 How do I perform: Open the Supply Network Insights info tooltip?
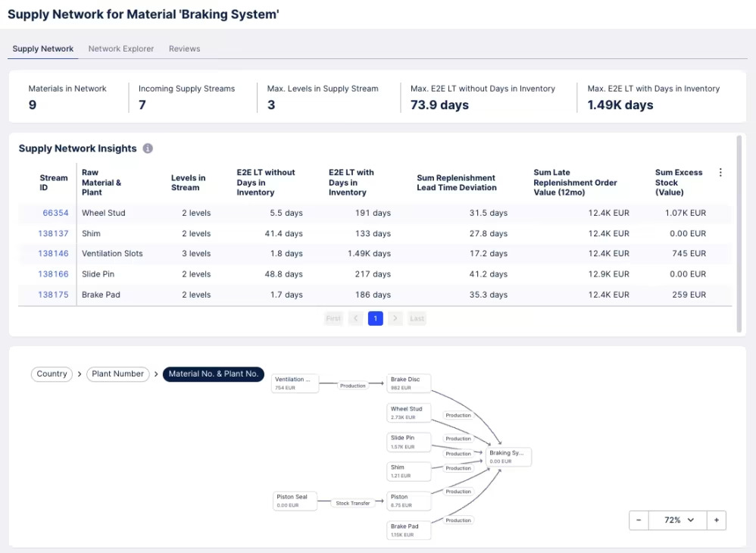(x=148, y=148)
